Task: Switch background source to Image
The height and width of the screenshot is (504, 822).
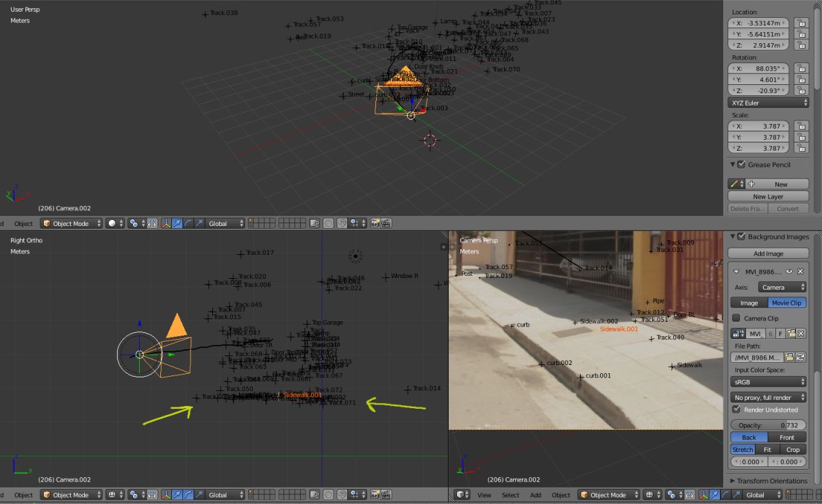Action: pyautogui.click(x=749, y=303)
